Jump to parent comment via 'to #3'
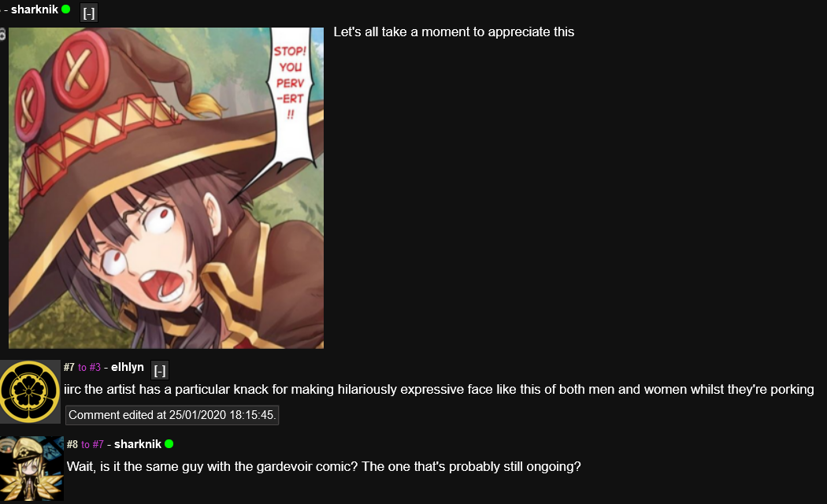The width and height of the screenshot is (827, 504). click(x=89, y=368)
